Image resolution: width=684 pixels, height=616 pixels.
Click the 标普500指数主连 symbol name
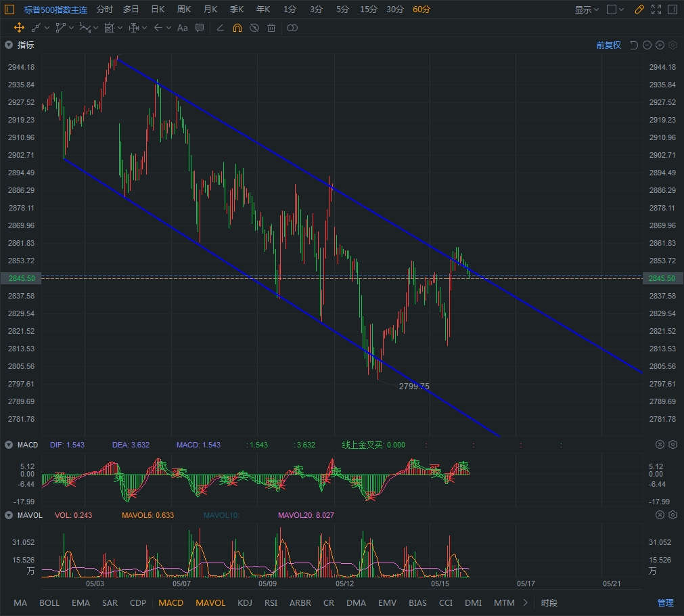tap(55, 9)
